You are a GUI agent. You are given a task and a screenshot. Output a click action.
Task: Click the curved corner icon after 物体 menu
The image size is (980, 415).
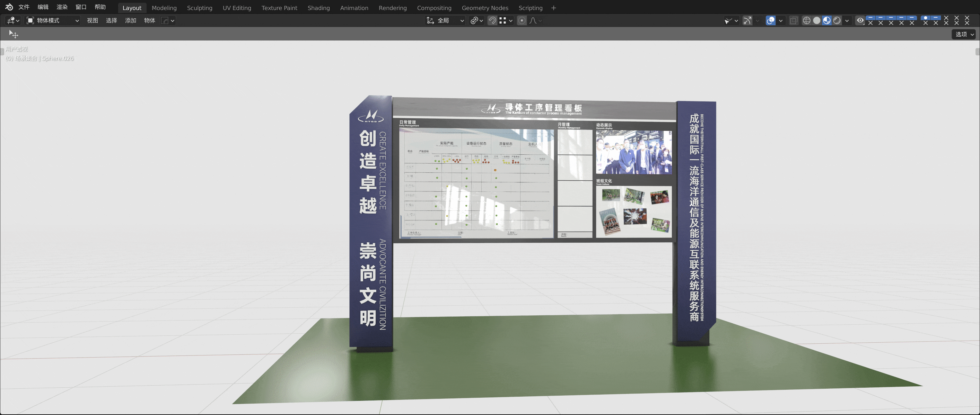click(165, 20)
